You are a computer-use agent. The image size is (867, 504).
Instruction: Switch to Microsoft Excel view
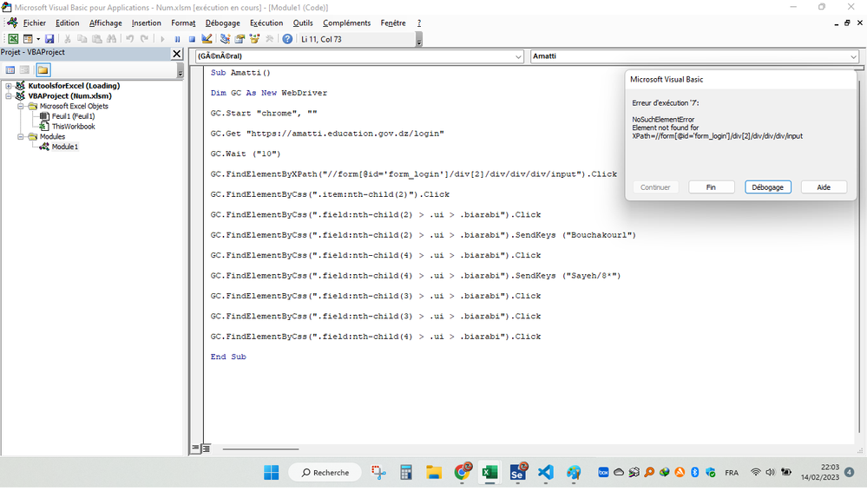point(12,38)
